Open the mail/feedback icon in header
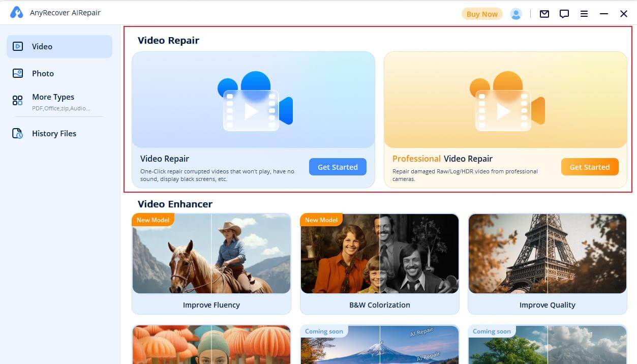This screenshot has height=364, width=637. tap(544, 14)
